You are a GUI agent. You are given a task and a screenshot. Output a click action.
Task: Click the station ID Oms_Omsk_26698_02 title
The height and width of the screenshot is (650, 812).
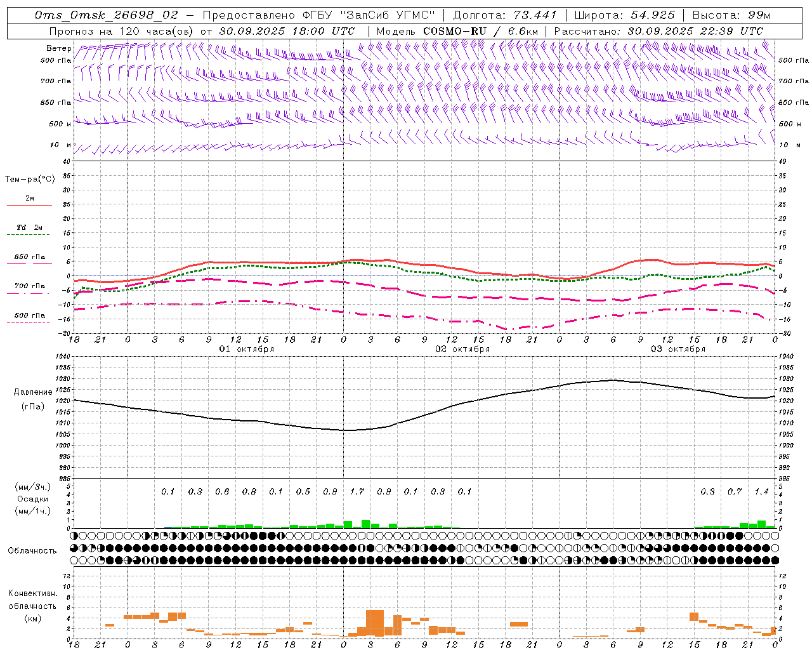[x=107, y=15]
